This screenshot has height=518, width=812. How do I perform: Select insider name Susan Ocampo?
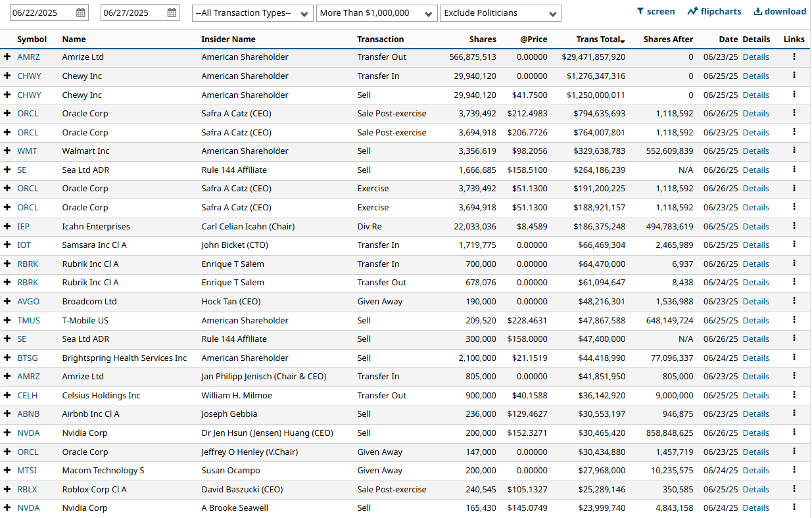pos(231,470)
